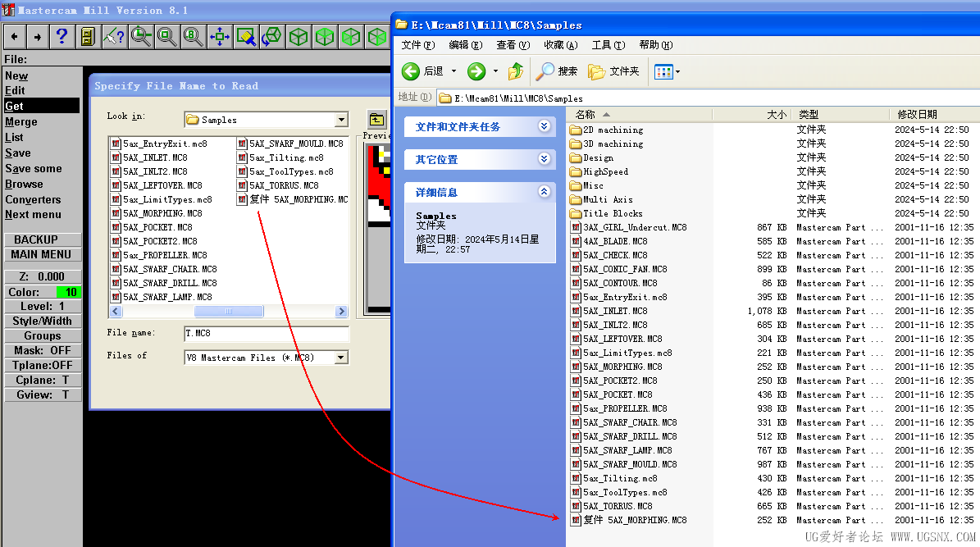This screenshot has height=547, width=980.
Task: Open Style/Width settings button
Action: click(x=43, y=321)
